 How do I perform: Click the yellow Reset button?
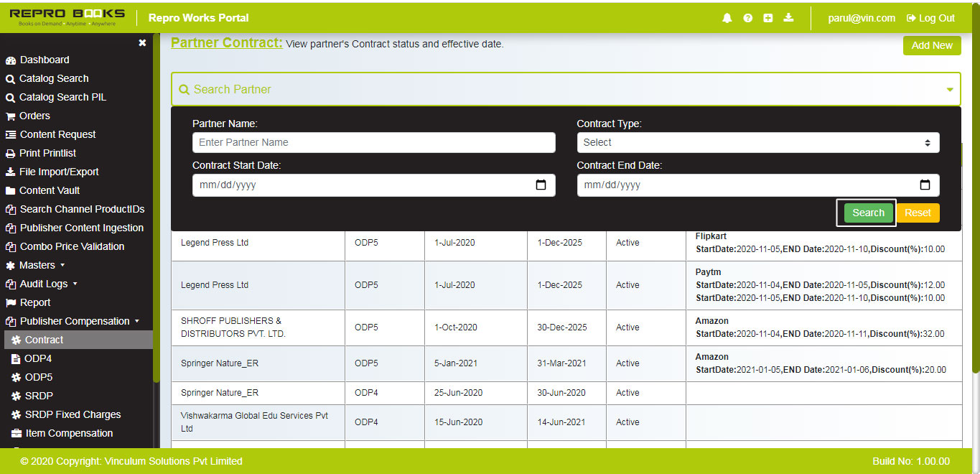918,213
